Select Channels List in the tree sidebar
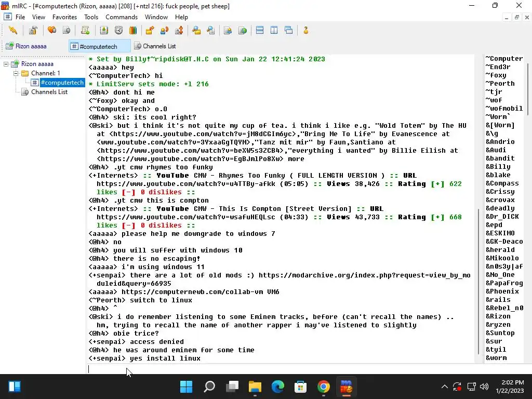The image size is (532, 399). (x=49, y=92)
